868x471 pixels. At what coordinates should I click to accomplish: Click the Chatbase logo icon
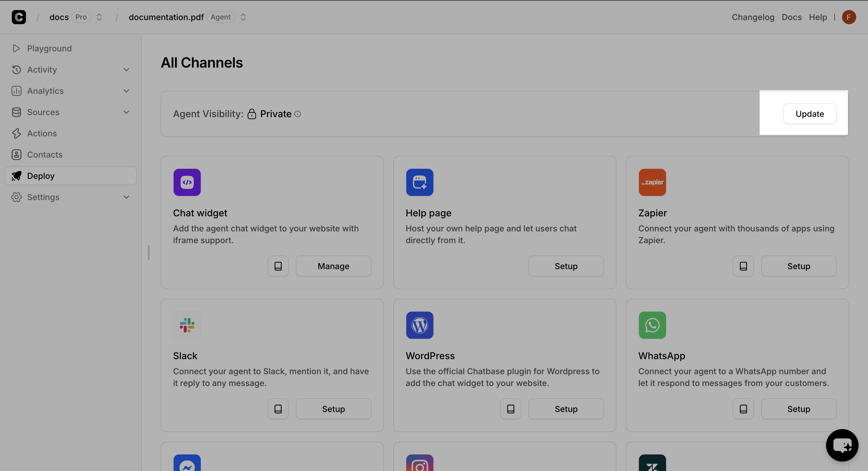[19, 17]
